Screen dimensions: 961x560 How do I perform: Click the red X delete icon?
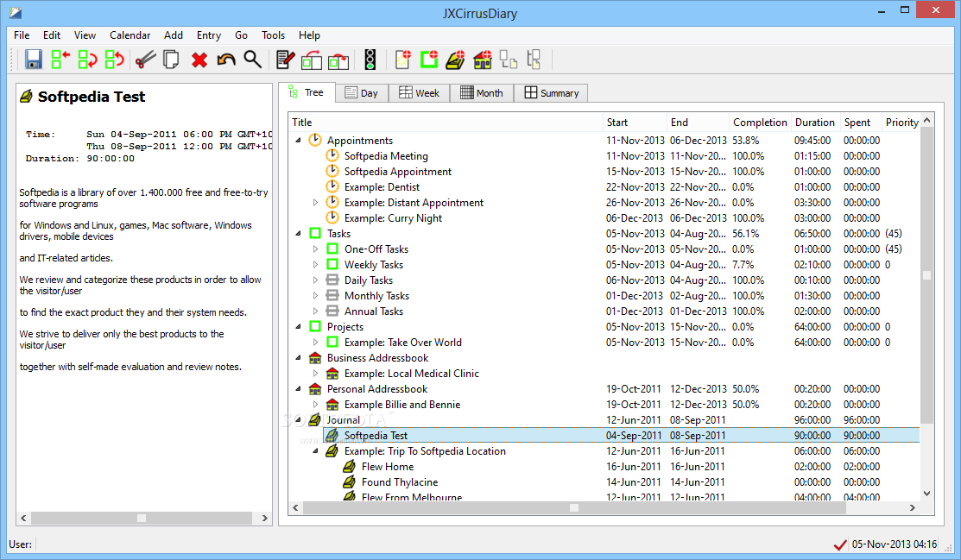point(199,60)
